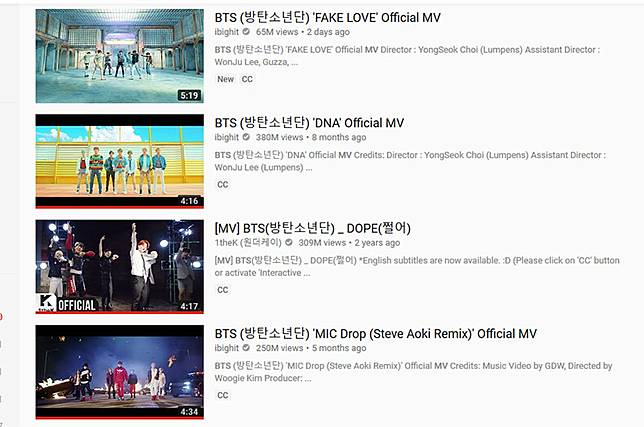
Task: Open the 1theK channel link
Action: pyautogui.click(x=248, y=243)
